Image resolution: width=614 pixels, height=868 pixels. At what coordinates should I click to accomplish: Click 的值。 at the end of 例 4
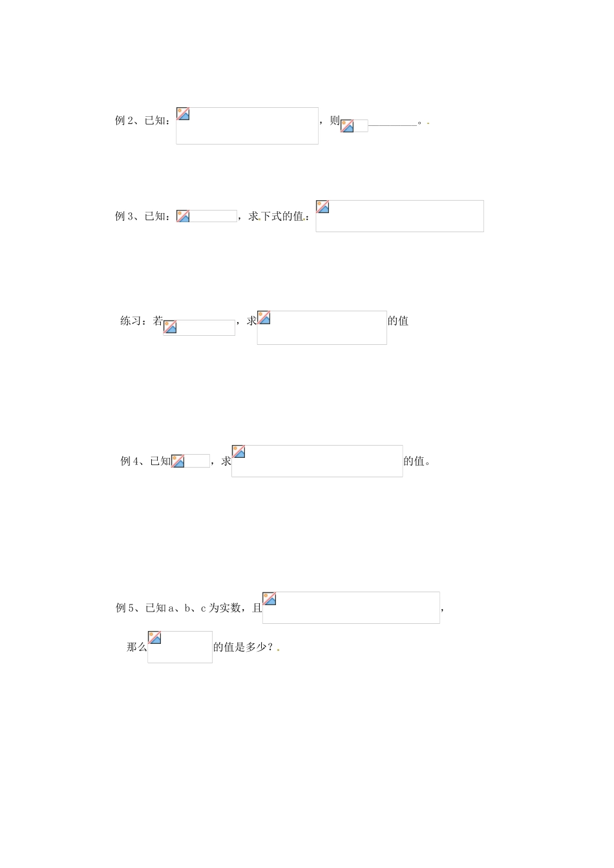coord(416,461)
